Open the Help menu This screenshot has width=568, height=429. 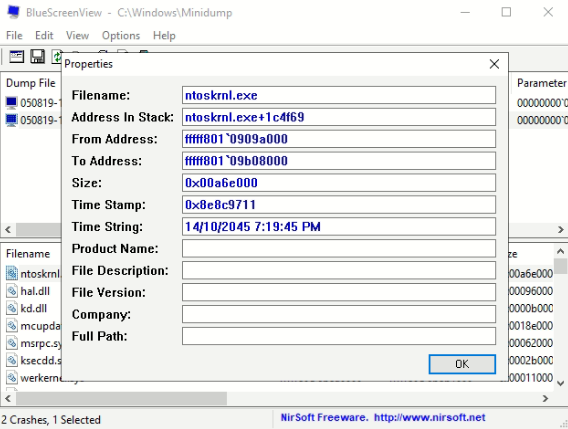(164, 36)
